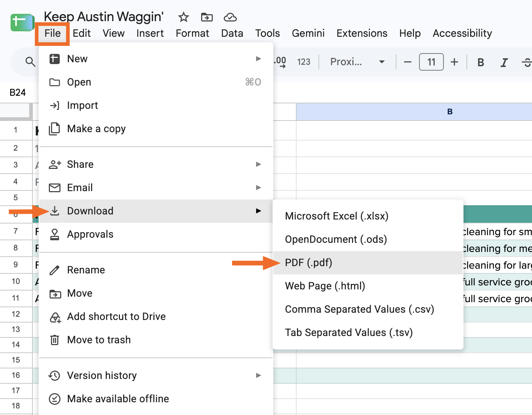The image size is (532, 415).
Task: Select Make a copy
Action: [x=156, y=129]
